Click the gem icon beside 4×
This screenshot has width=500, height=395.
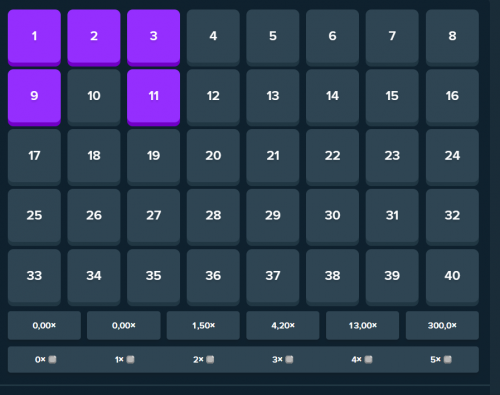pyautogui.click(x=368, y=359)
